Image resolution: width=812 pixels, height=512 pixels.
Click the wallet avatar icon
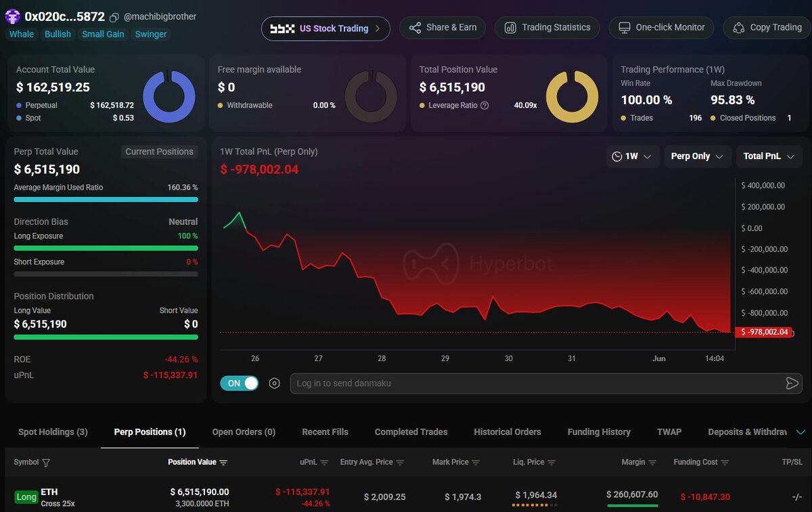pos(12,17)
